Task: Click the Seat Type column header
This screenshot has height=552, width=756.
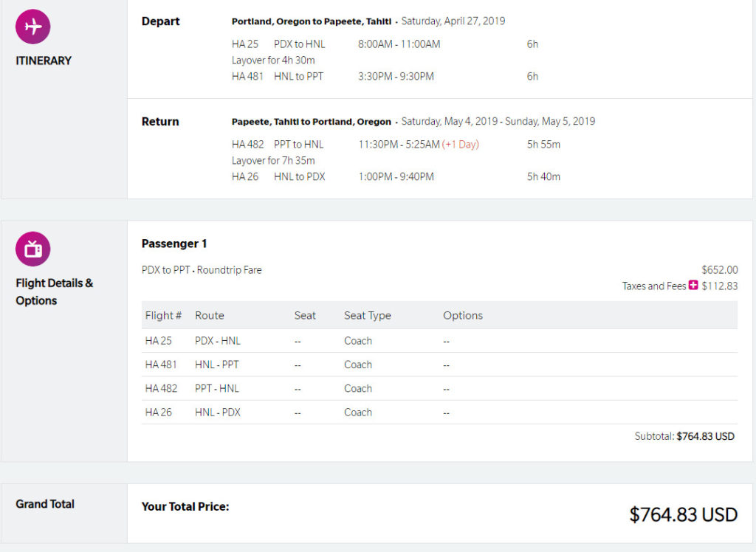Action: point(368,316)
